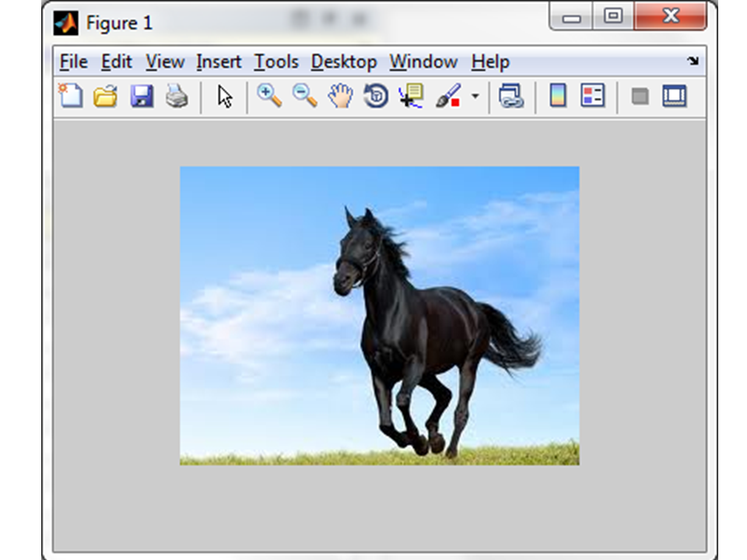The height and width of the screenshot is (560, 747).
Task: Minimize the Figure 1 window
Action: tap(571, 17)
